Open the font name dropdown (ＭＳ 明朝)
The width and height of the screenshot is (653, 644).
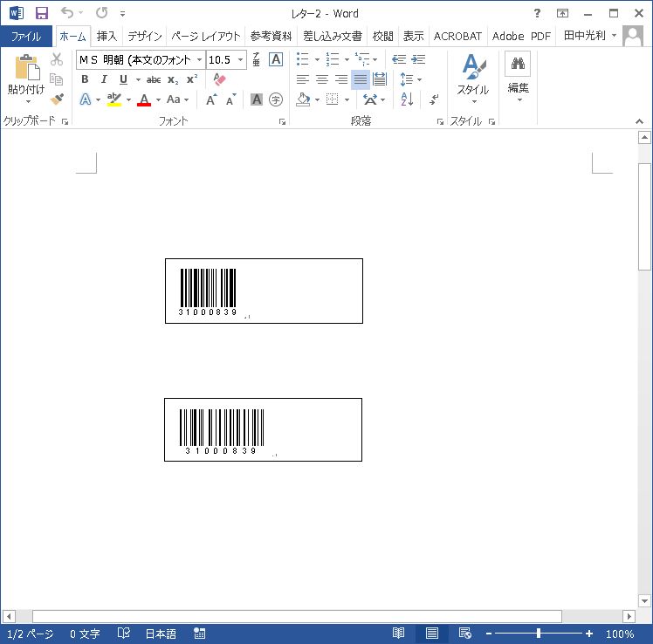pyautogui.click(x=200, y=60)
